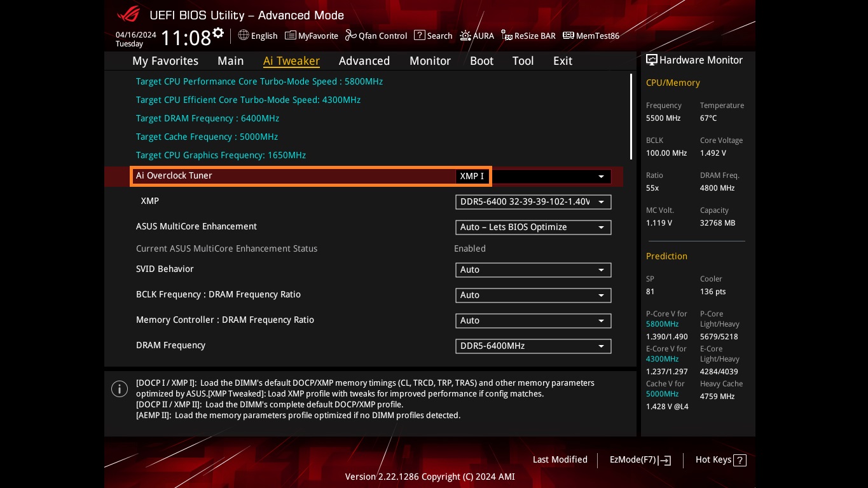Click the 67°C temperature value
This screenshot has height=488, width=868.
coord(708,118)
